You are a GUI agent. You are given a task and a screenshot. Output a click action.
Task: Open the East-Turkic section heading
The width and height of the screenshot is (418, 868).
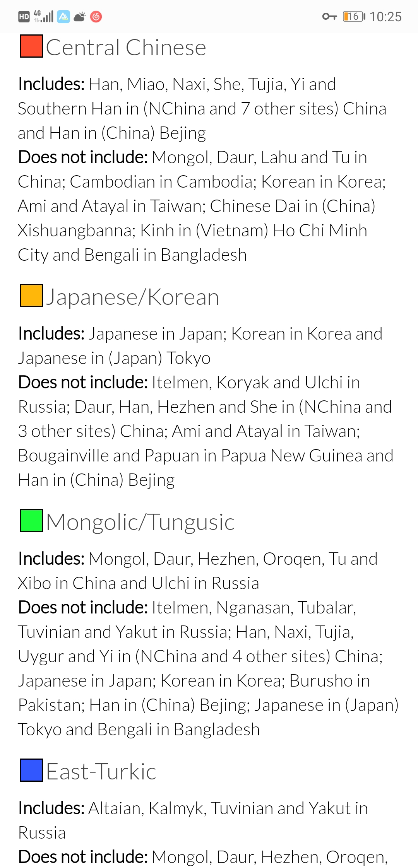[101, 771]
